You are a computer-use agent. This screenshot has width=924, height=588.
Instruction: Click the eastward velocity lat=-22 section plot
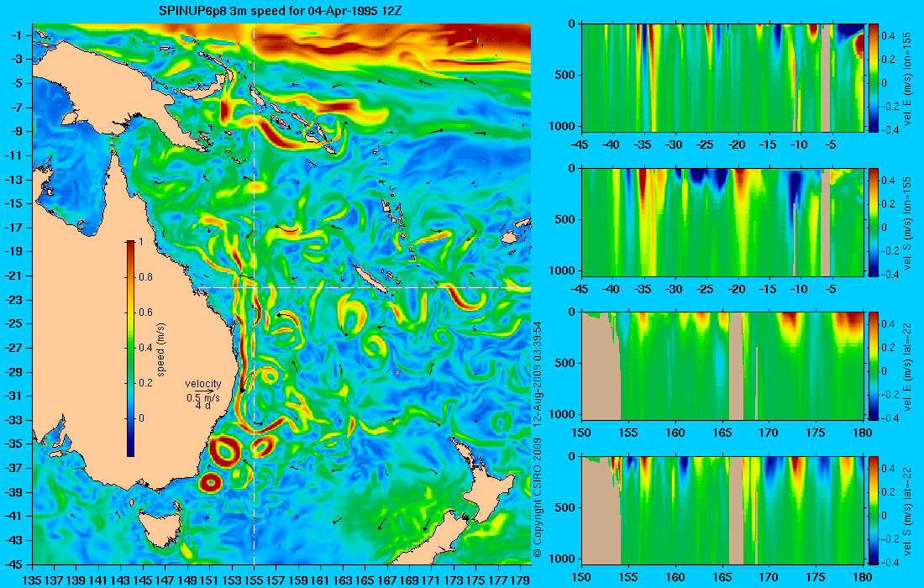(722, 366)
